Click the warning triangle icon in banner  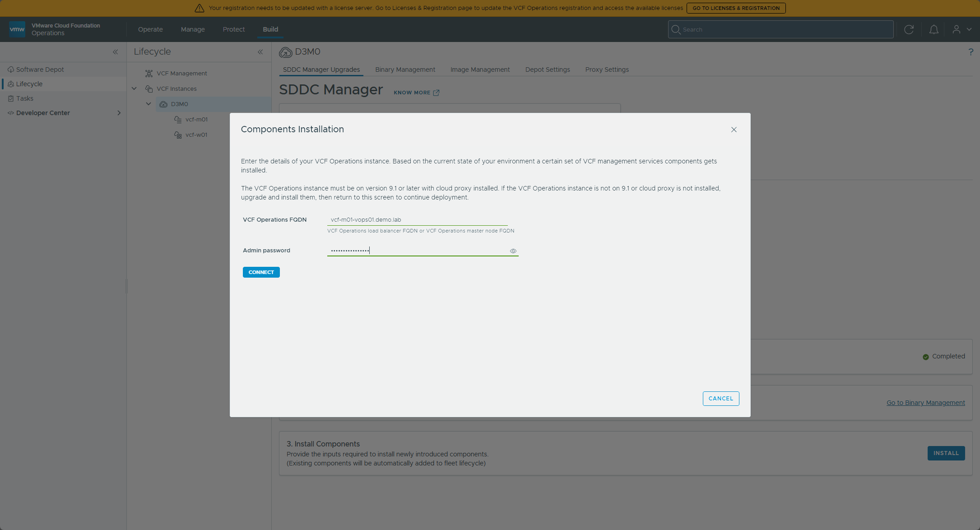(x=200, y=8)
